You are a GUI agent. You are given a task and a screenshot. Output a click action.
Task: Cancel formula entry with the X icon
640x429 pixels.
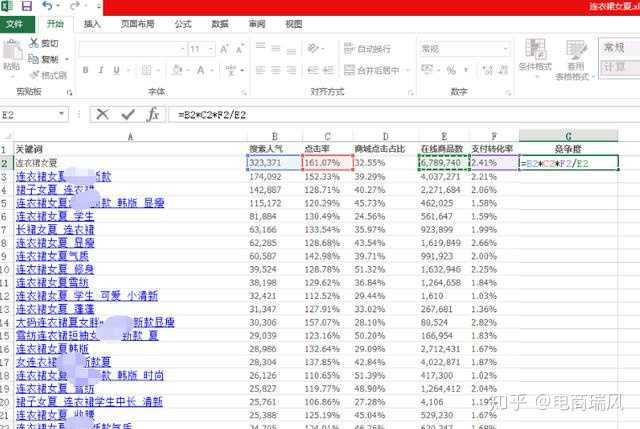click(x=103, y=114)
